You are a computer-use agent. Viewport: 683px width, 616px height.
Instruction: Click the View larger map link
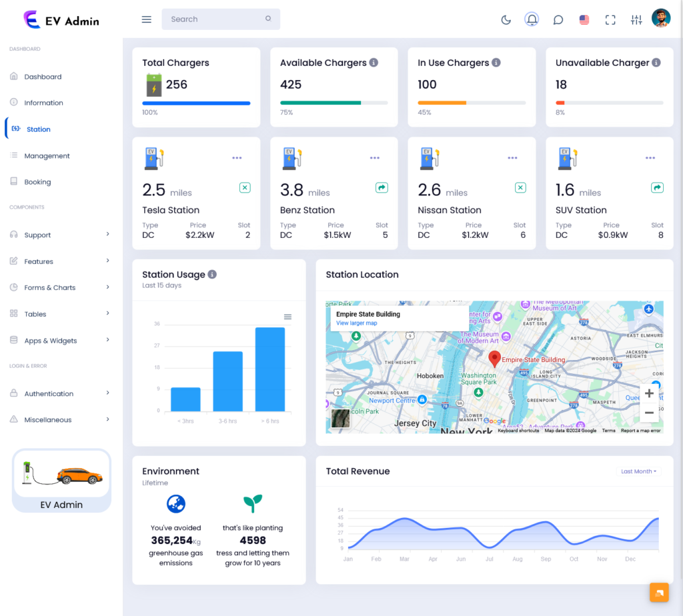[x=356, y=323]
